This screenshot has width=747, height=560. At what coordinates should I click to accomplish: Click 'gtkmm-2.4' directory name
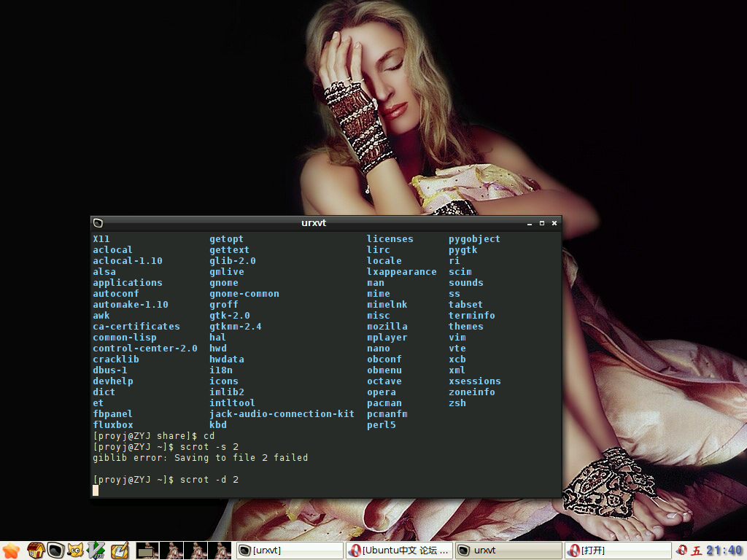(236, 327)
